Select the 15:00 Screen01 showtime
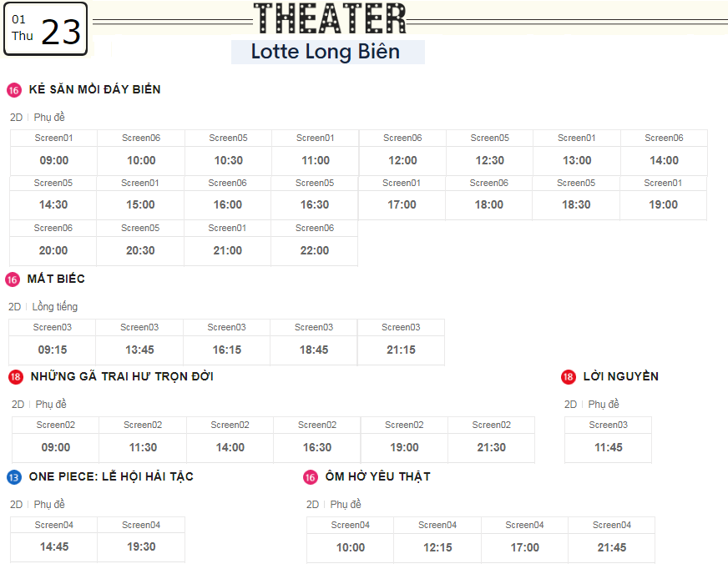 [x=140, y=198]
